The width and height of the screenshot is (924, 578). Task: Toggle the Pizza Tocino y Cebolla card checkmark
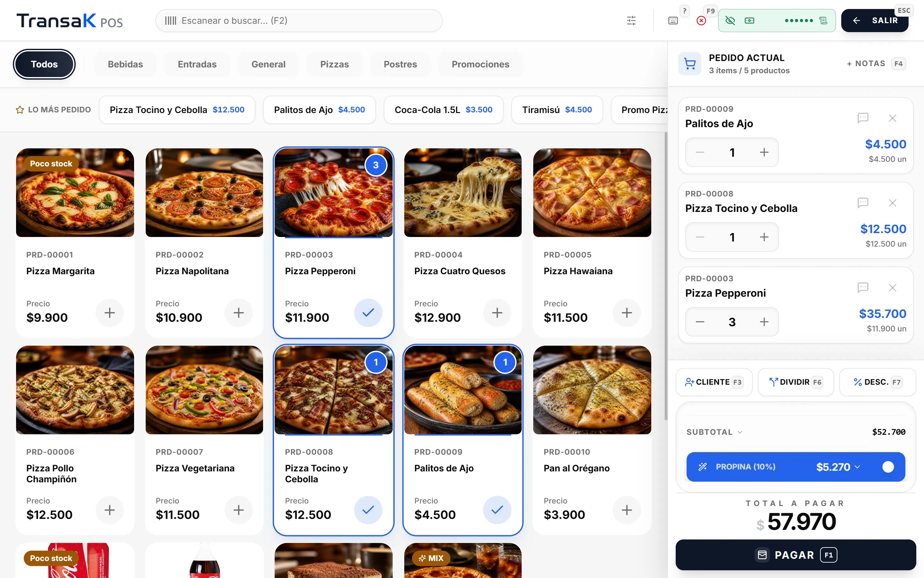(x=368, y=510)
